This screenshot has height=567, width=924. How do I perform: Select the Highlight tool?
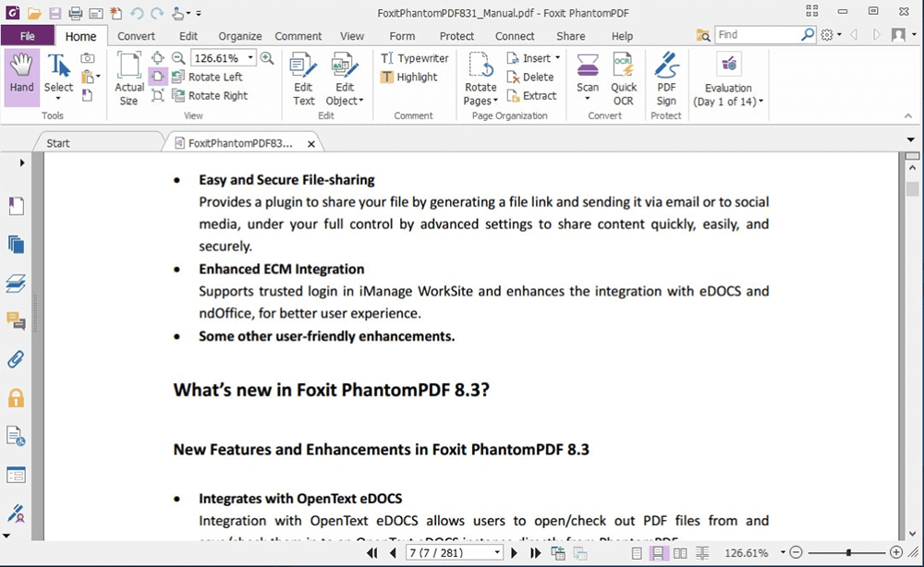click(x=408, y=78)
